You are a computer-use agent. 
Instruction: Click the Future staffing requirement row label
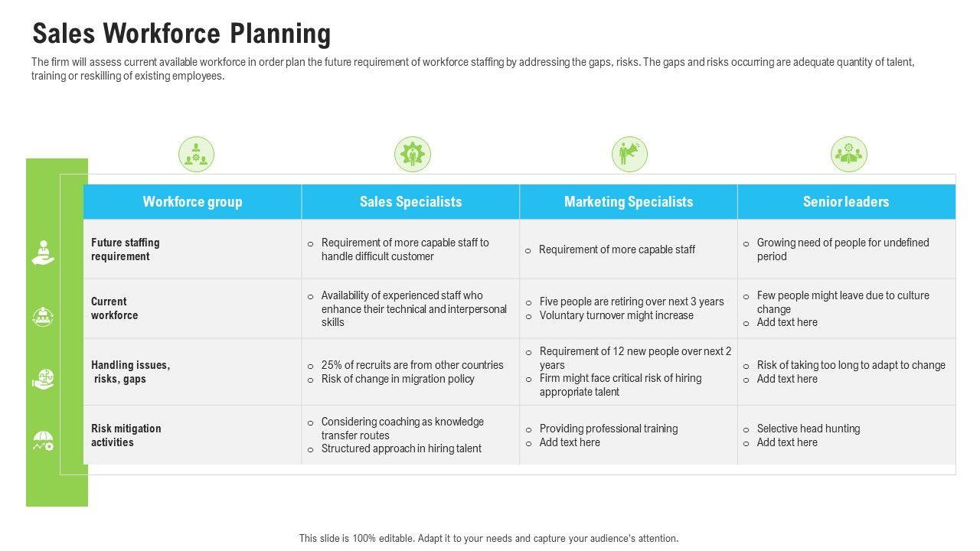(x=126, y=249)
